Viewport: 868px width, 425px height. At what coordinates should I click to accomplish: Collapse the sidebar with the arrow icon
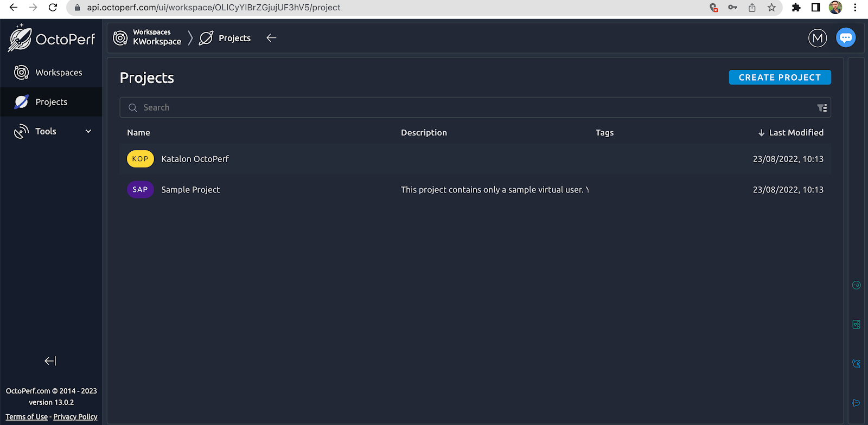click(x=50, y=361)
